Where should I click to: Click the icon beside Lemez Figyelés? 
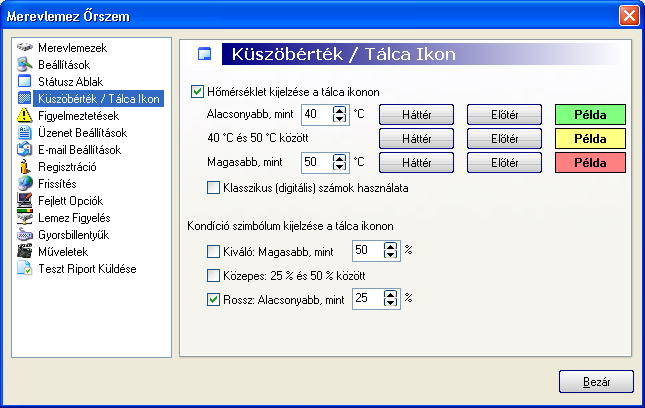pos(25,217)
